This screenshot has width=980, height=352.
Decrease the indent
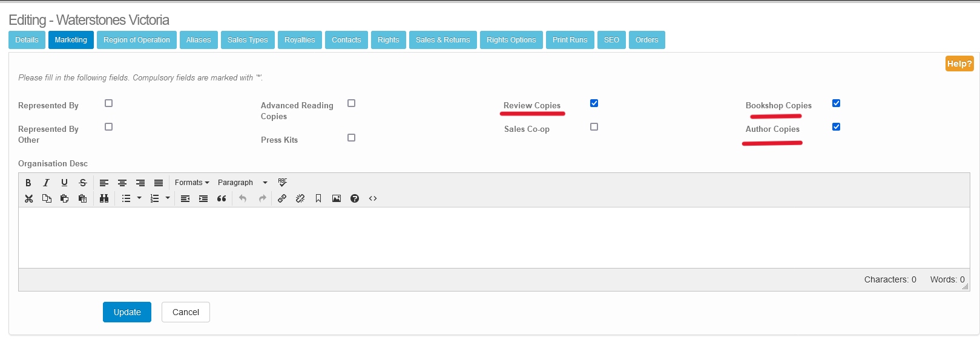coord(185,198)
